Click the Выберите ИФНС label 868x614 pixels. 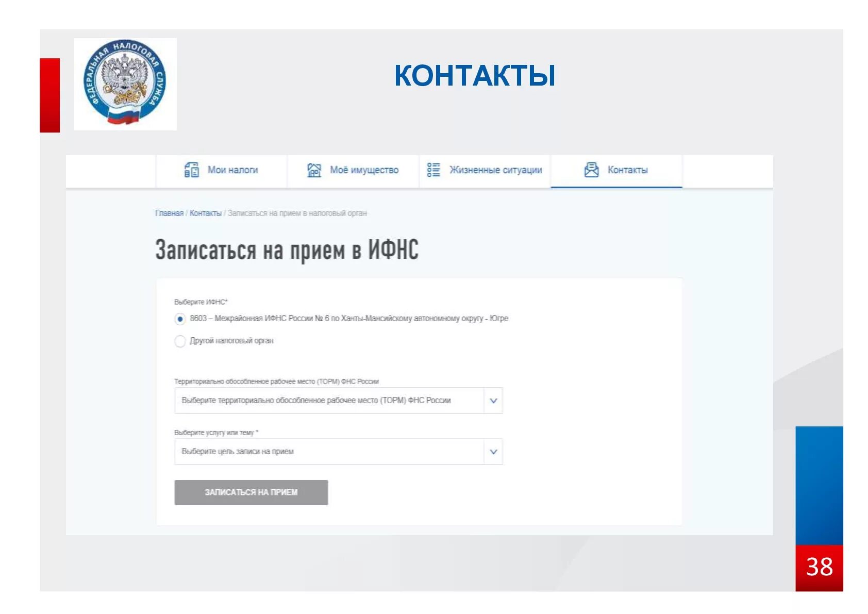click(201, 302)
